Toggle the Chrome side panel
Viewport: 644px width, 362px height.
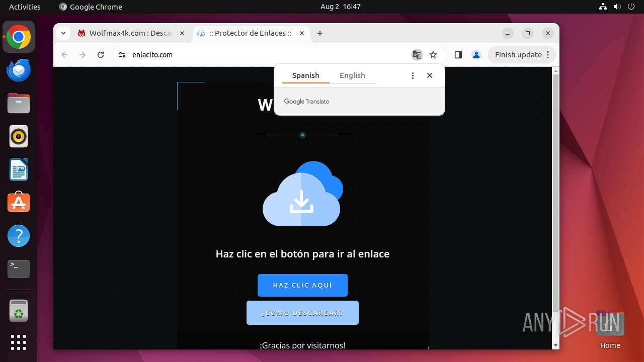[458, 55]
